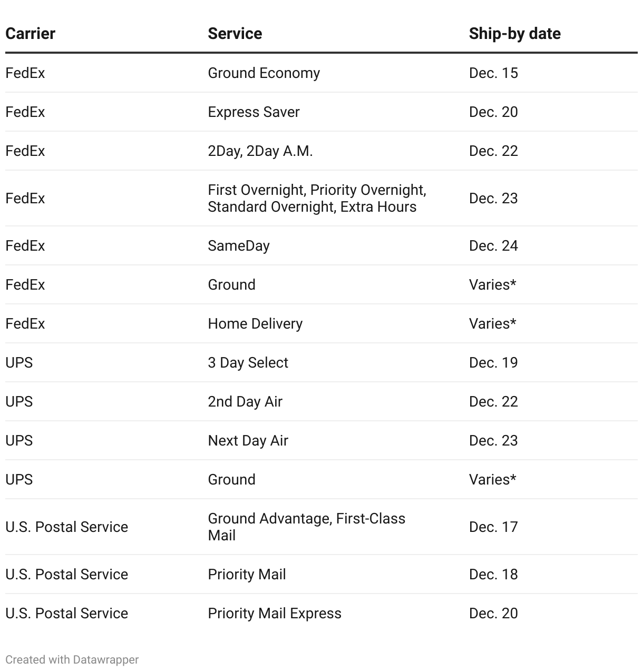Select the SameDay service cell
Screen dimensions: 643x672
click(x=238, y=246)
